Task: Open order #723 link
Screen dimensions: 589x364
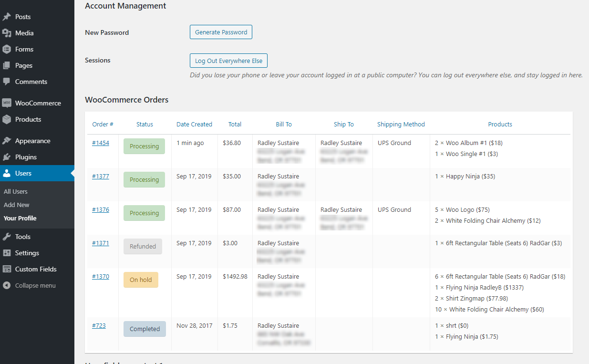Action: tap(99, 325)
